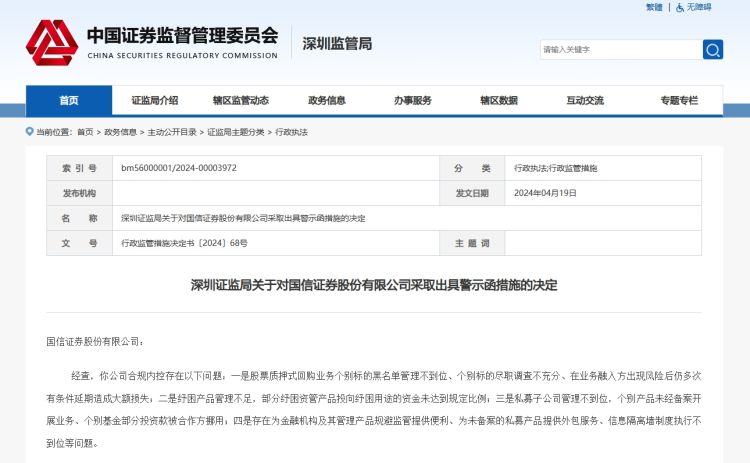This screenshot has width=750, height=463.
Task: Click the 索引号 label cell
Action: 79,168
